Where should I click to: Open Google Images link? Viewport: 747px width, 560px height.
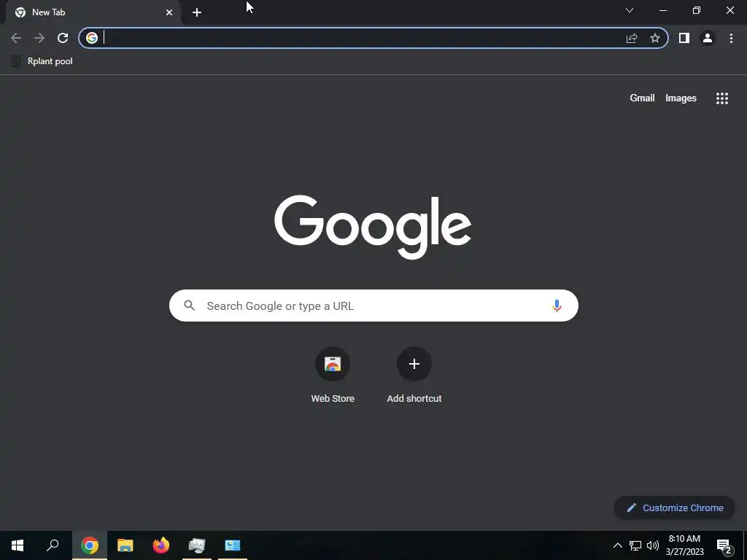coord(681,98)
